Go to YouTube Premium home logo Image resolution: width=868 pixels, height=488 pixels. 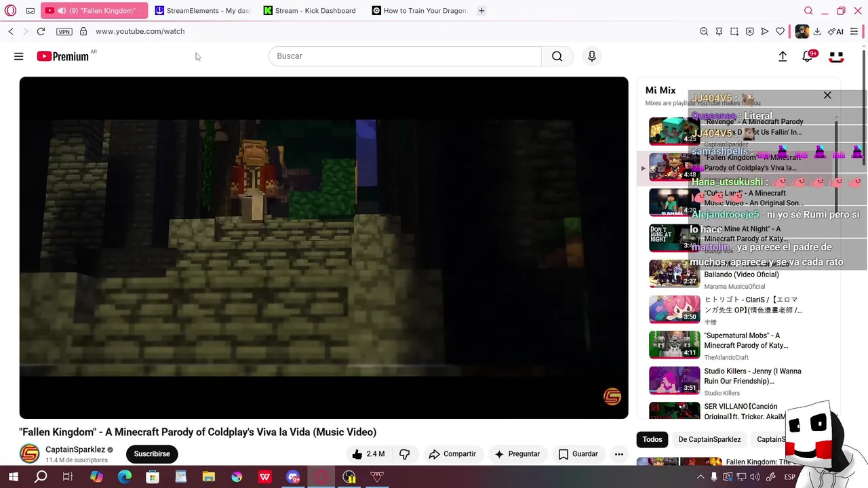click(x=63, y=56)
